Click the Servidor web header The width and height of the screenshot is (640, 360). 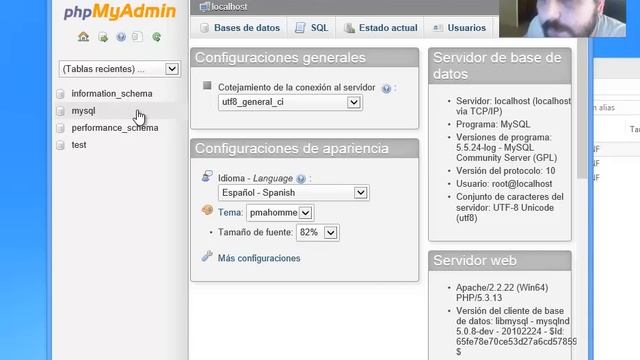coord(500,260)
